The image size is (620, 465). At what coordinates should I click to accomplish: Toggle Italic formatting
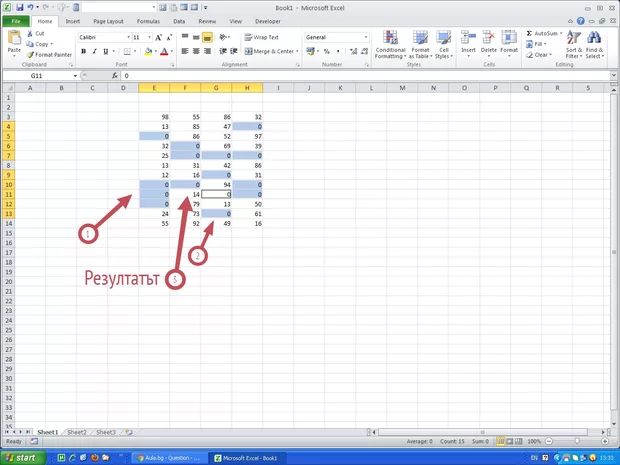[95, 51]
